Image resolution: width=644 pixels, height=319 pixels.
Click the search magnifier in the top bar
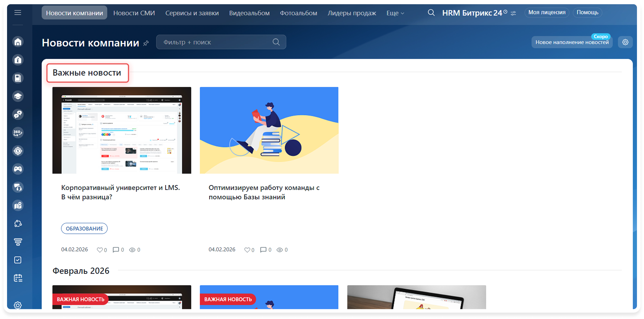coord(431,12)
